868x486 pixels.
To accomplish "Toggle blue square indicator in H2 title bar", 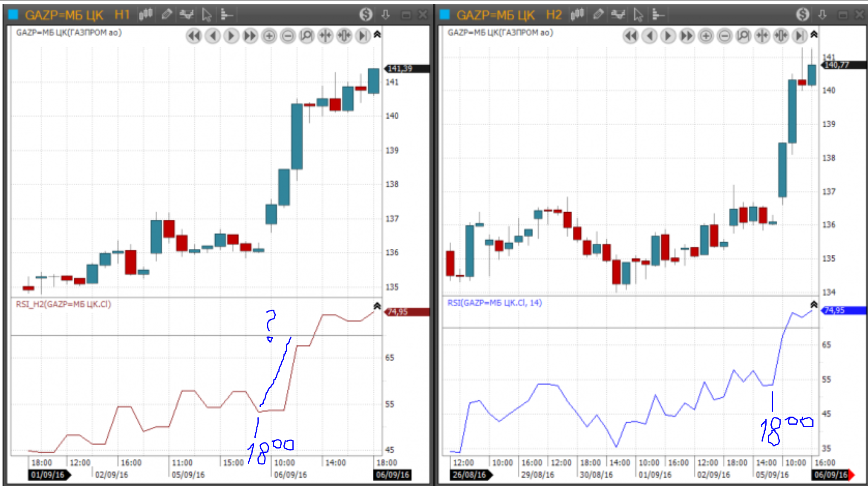I will click(444, 15).
